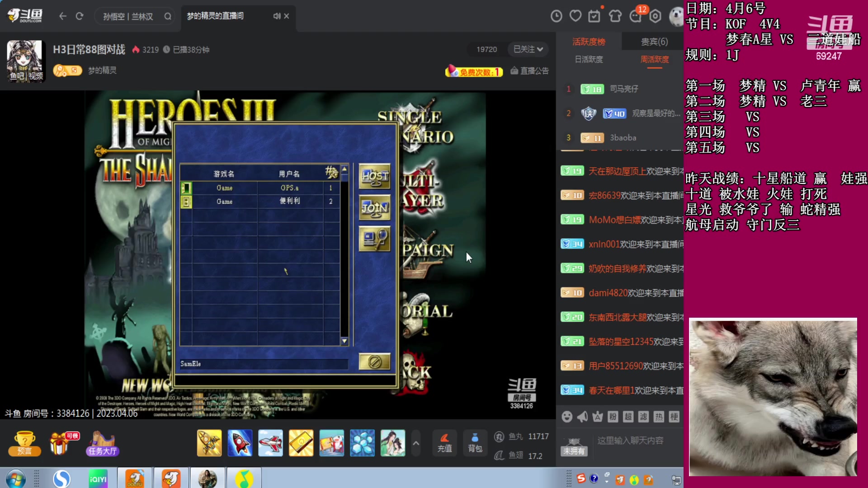Send the anime girl gift
Image resolution: width=868 pixels, height=488 pixels.
point(393,443)
